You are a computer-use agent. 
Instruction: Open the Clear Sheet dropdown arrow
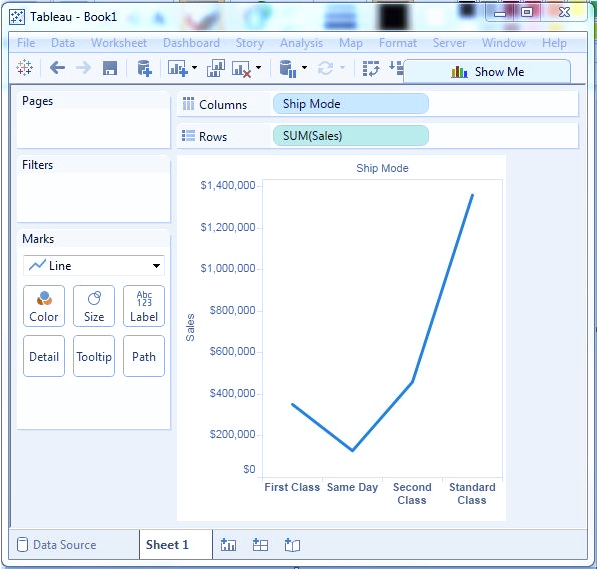[259, 68]
